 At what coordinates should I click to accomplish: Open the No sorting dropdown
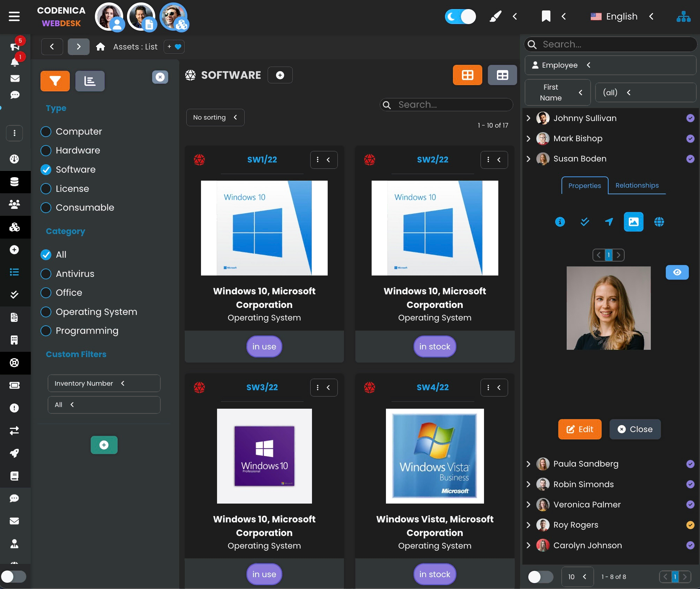coord(215,118)
